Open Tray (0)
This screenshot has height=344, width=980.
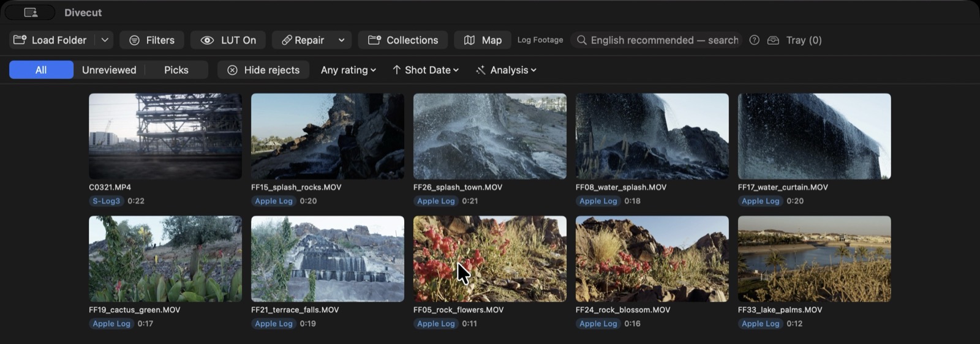(804, 40)
